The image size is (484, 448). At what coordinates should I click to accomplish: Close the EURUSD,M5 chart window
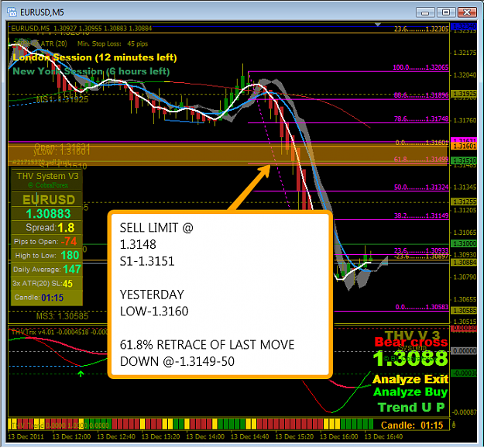pyautogui.click(x=467, y=12)
